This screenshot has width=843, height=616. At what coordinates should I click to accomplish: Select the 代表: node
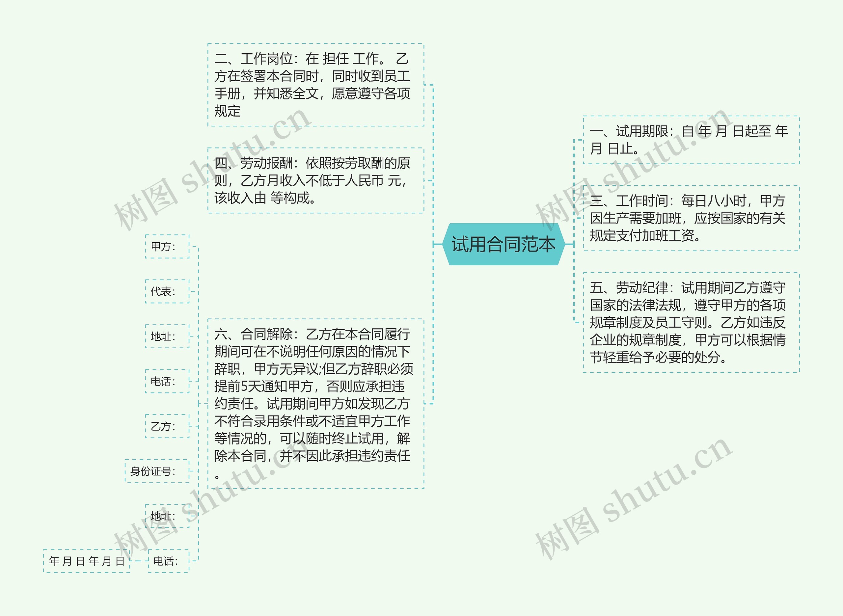(x=167, y=291)
